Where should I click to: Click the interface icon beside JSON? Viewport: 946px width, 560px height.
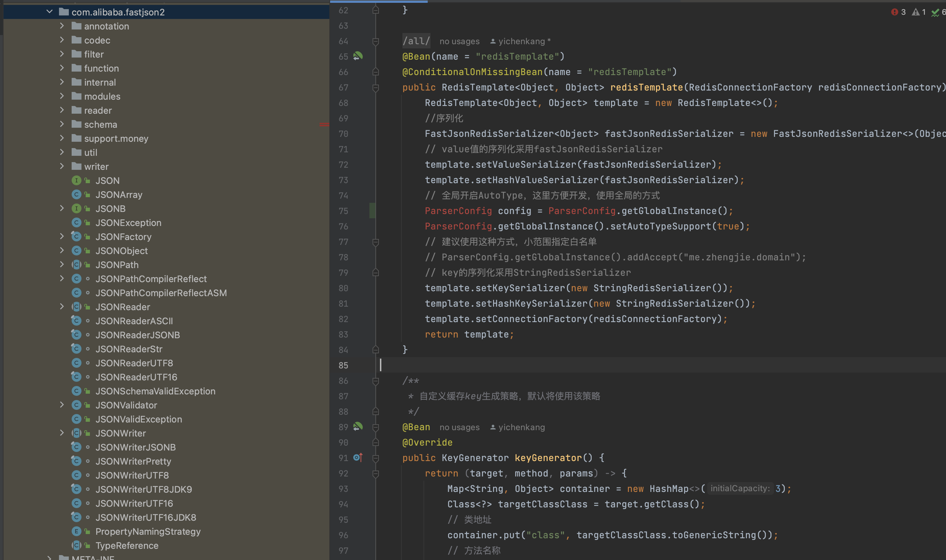pyautogui.click(x=77, y=180)
